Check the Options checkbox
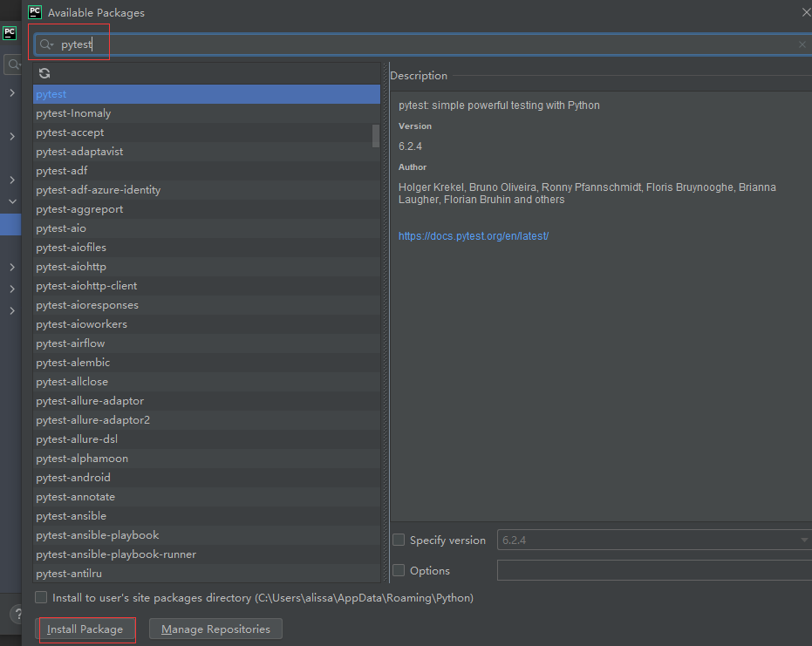The height and width of the screenshot is (646, 812). [x=399, y=571]
